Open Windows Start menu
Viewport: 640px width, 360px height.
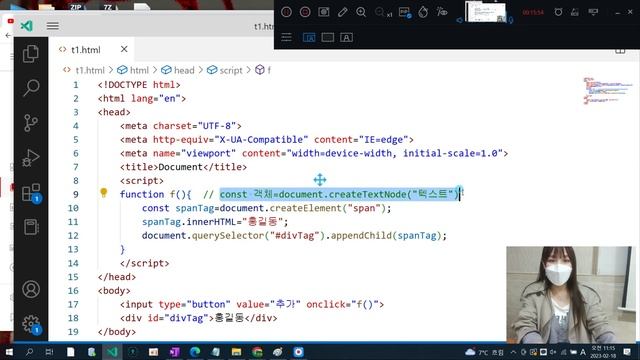coord(8,352)
